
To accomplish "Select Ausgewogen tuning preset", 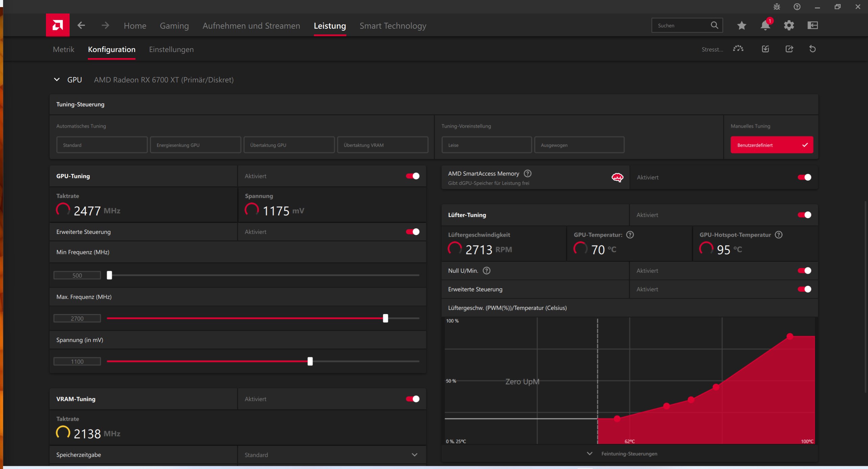I will click(x=579, y=145).
